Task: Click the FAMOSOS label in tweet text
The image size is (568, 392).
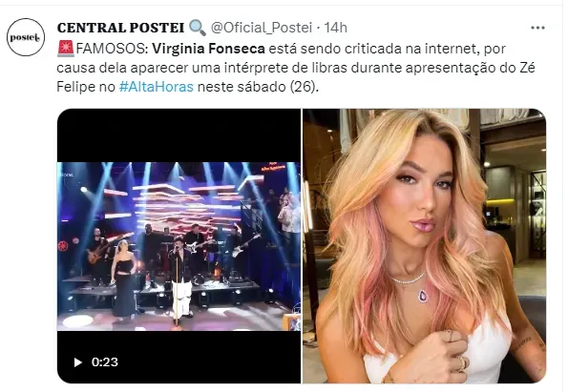Action: click(x=111, y=49)
